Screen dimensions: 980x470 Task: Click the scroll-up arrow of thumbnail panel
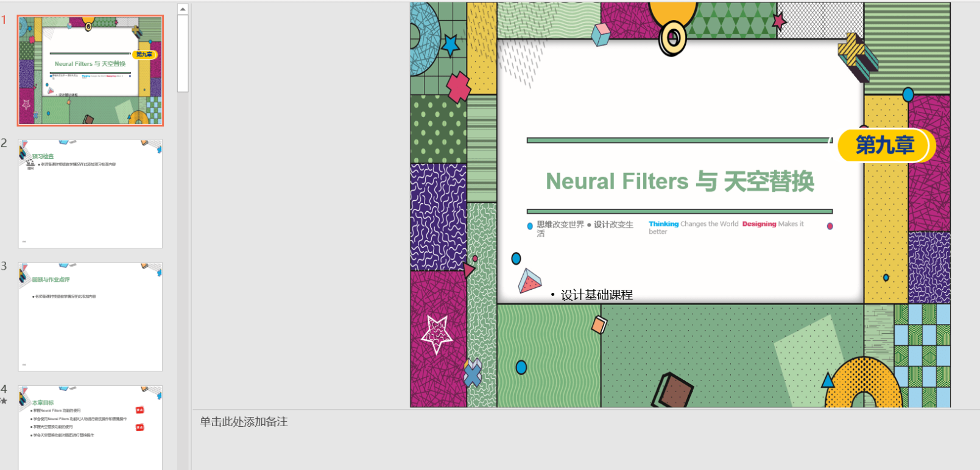point(183,9)
